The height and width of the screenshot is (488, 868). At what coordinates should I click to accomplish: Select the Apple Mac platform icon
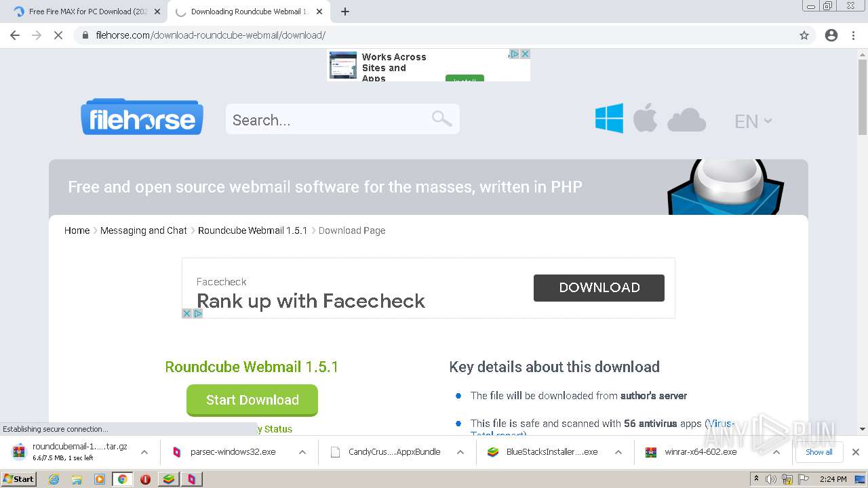tap(645, 118)
